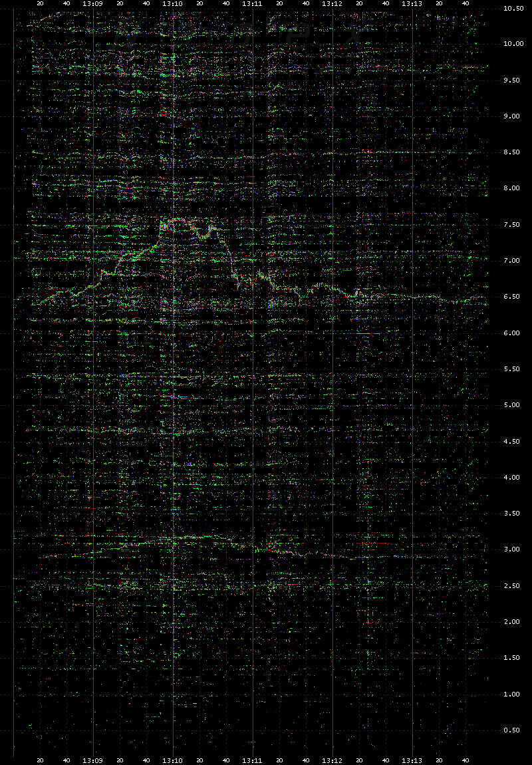Click the 13:12 label on top time axis

(x=332, y=3)
